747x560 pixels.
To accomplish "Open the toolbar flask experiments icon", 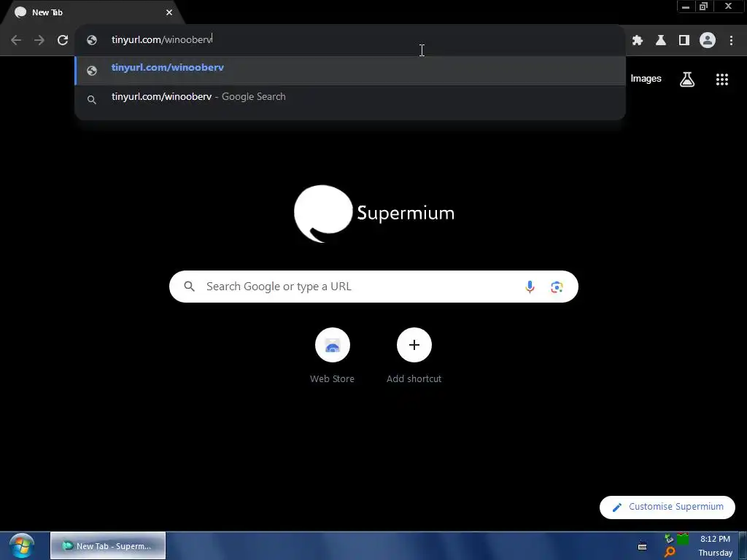I will [661, 41].
